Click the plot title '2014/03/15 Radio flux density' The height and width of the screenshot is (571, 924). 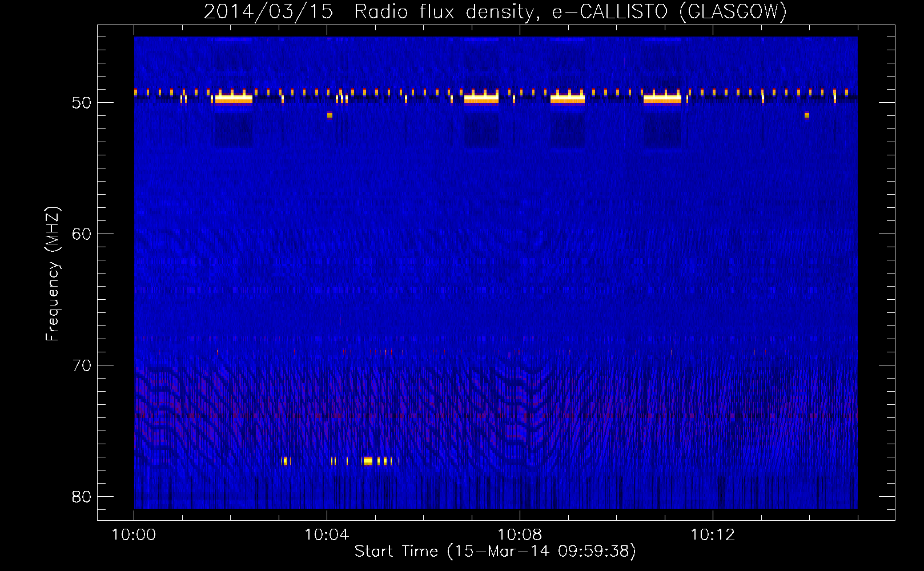coord(372,11)
